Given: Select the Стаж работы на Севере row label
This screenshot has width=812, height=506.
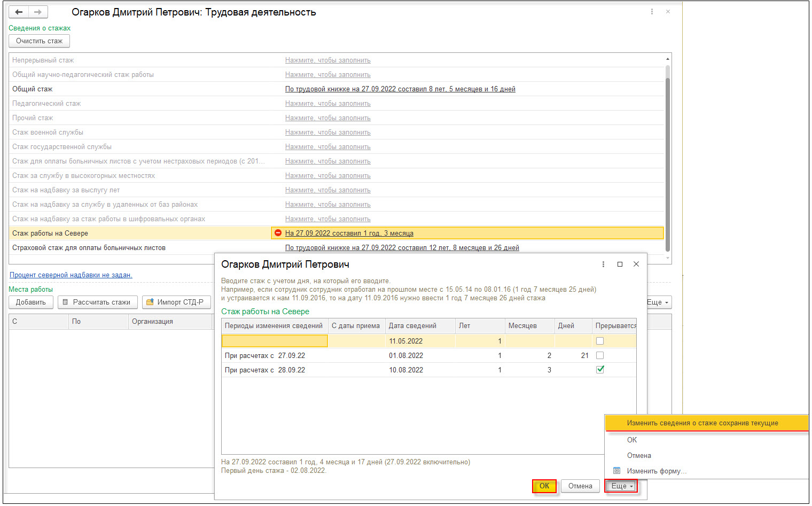Looking at the screenshot, I should (x=50, y=233).
